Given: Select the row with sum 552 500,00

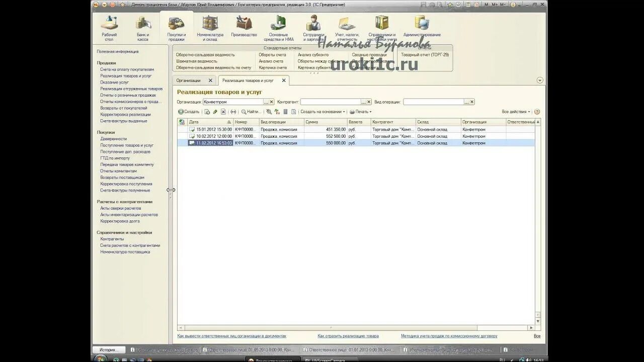Looking at the screenshot, I should [x=356, y=136].
